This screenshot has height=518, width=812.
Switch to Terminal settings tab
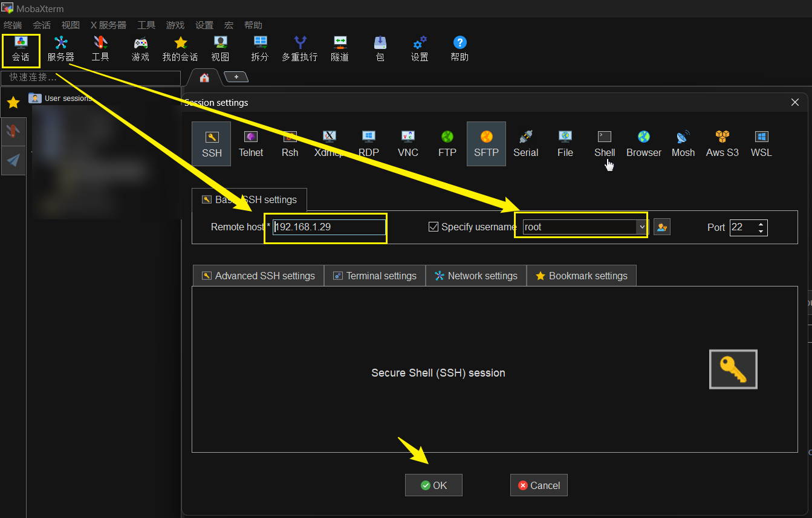[x=375, y=276]
